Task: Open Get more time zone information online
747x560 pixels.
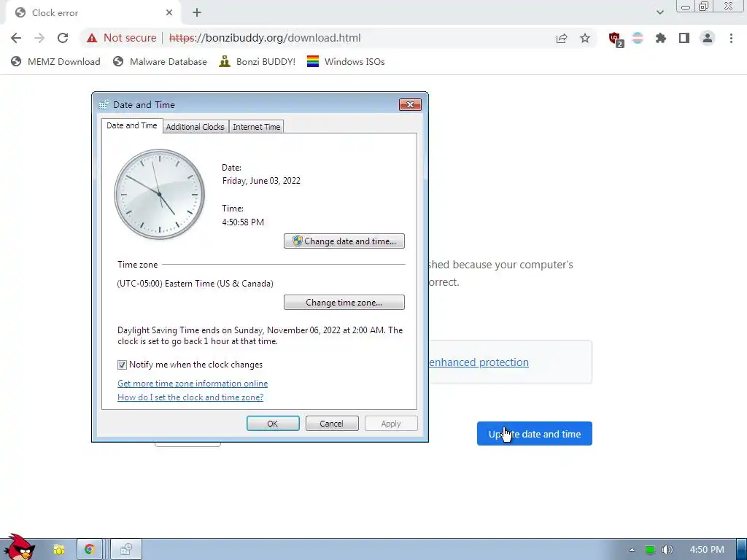Action: point(193,384)
